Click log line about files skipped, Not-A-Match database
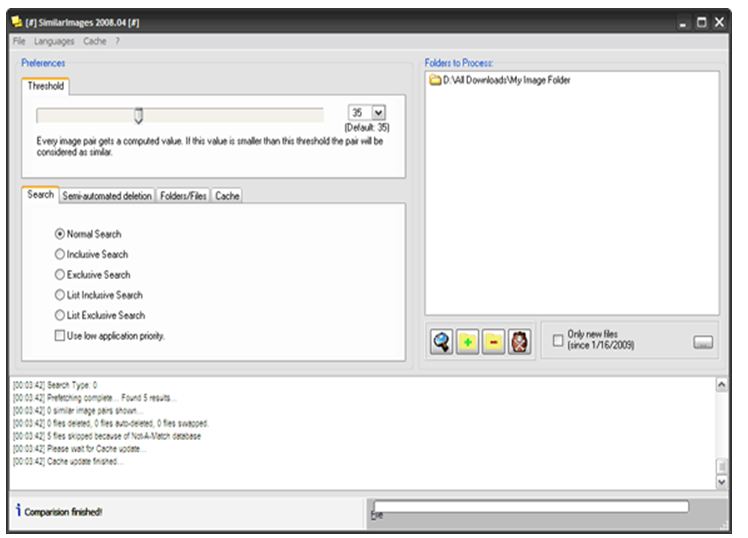Viewport: 748px width, 538px height. click(x=107, y=436)
